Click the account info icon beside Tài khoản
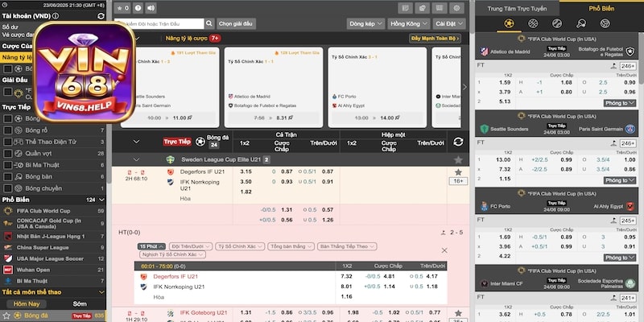Screen dimensions: 644x322 coord(55,16)
